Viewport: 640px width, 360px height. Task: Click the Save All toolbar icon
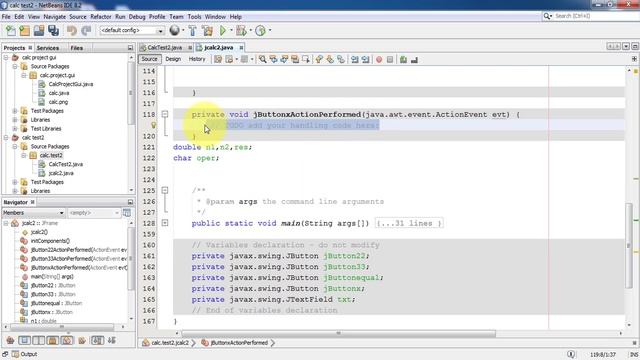pyautogui.click(x=53, y=31)
